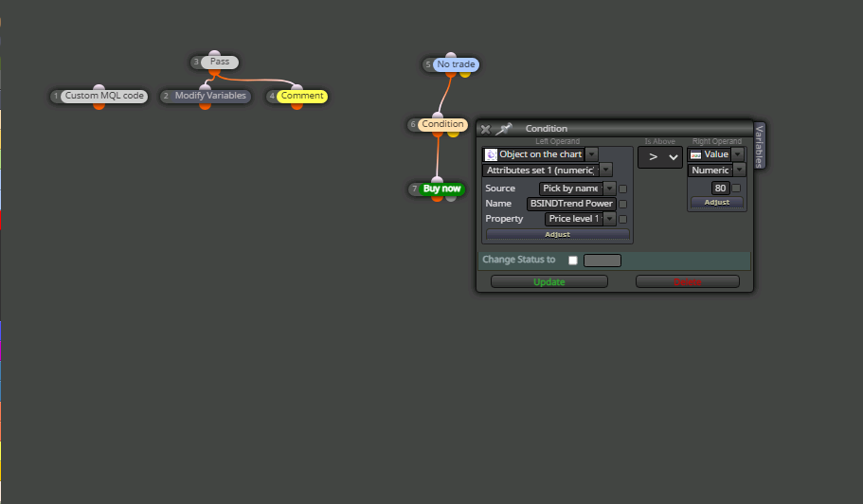Click top input connector of Buy now block
Viewport: 863px width, 504px height.
point(437,180)
